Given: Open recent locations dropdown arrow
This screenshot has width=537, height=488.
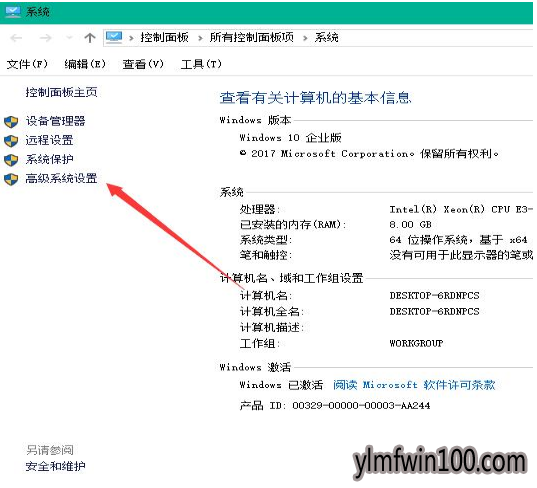Looking at the screenshot, I should coord(69,37).
